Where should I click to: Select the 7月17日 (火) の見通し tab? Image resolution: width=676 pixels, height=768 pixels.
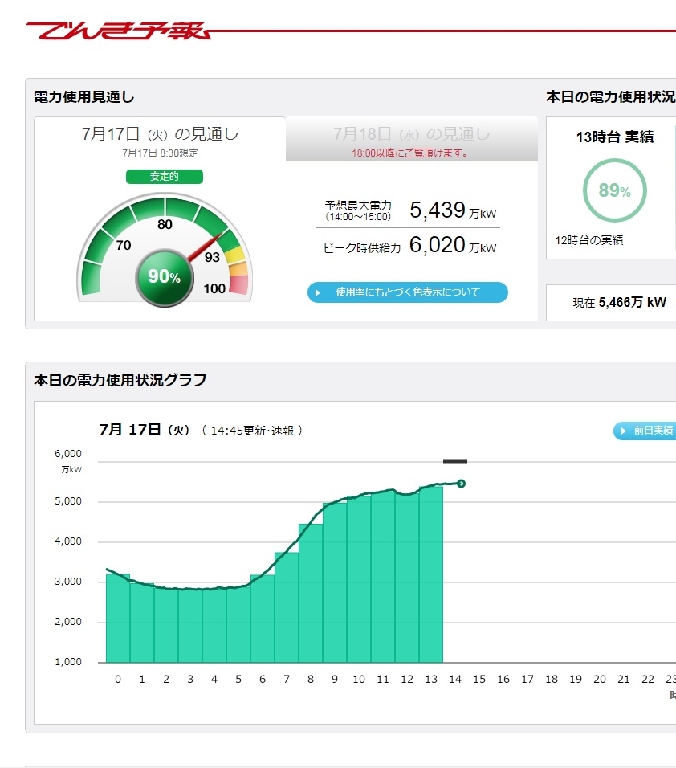[x=160, y=140]
